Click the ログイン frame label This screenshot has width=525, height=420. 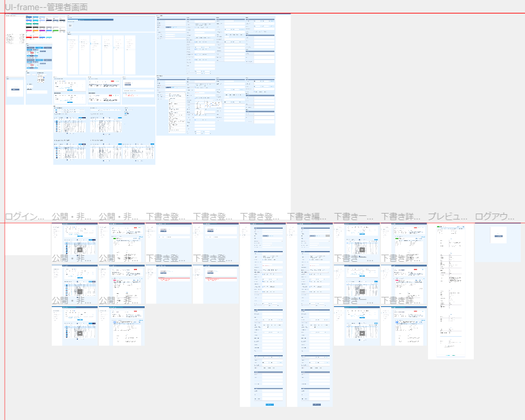(x=25, y=217)
